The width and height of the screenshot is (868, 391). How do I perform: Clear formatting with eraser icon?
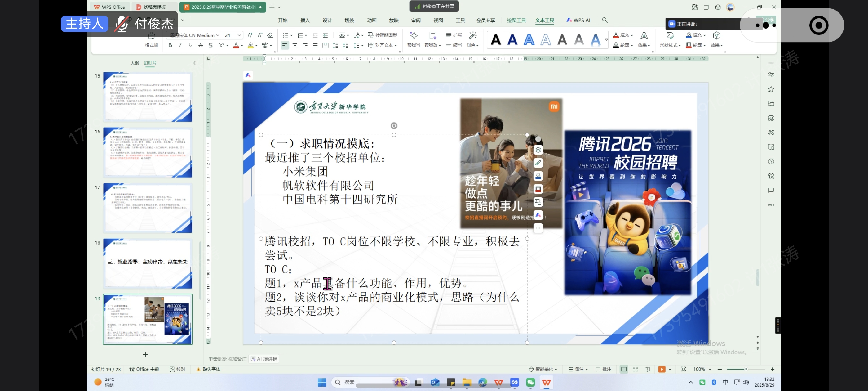point(270,35)
